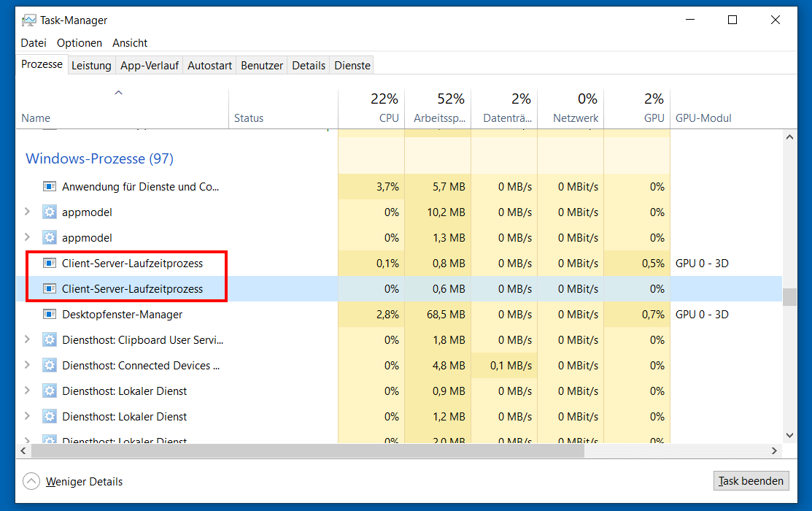Sort by Arbeitssp... memory column header
The image size is (812, 511).
(438, 109)
